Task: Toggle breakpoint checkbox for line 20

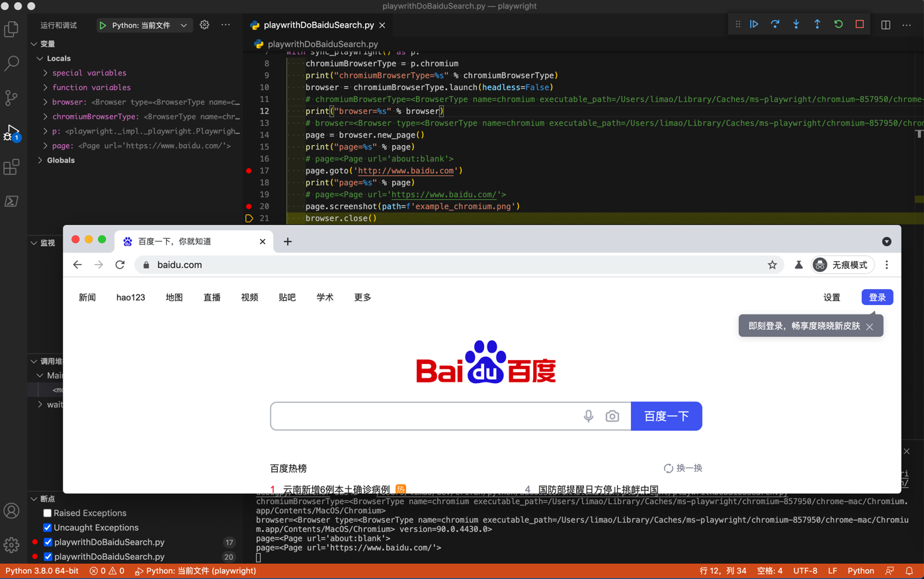Action: pos(48,557)
